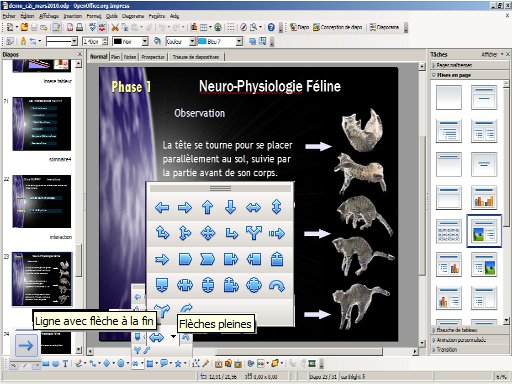Click the Fontwork gallery icon
The width and height of the screenshot is (512, 384).
click(218, 363)
